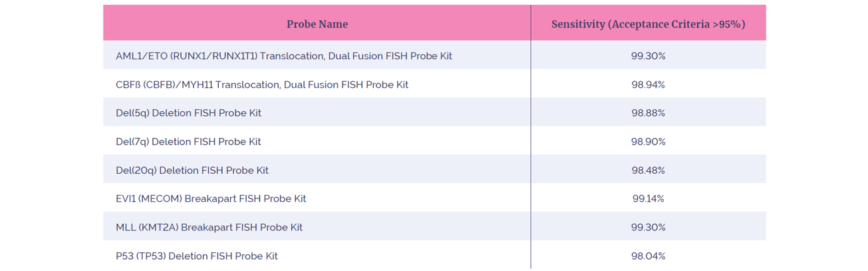
Task: Click P53 (TP53) Deletion FISH Probe Kit
Action: click(197, 256)
